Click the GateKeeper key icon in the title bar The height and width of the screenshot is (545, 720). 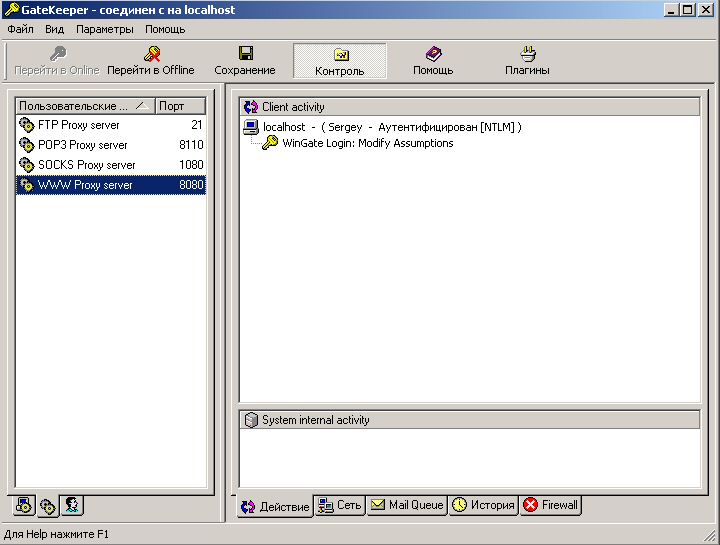tap(11, 9)
